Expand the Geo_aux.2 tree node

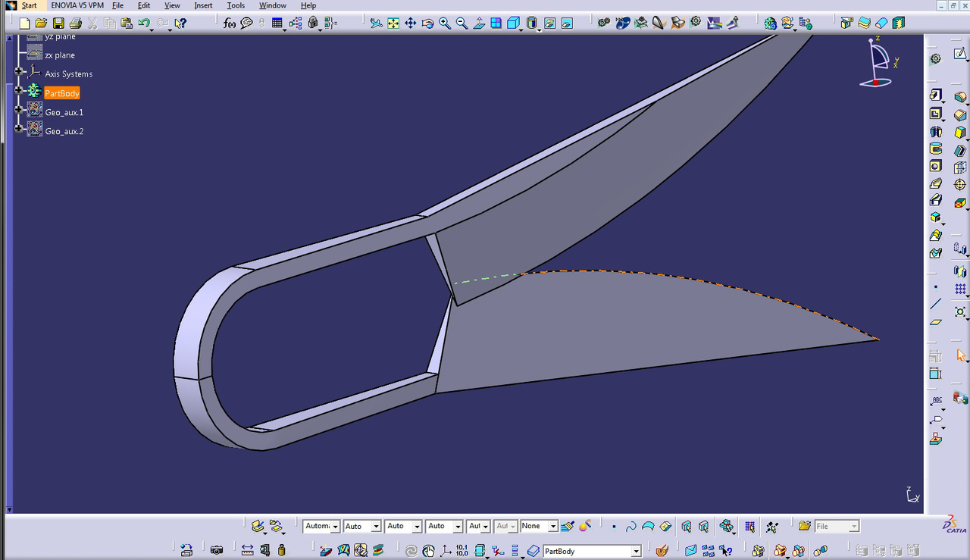point(18,128)
